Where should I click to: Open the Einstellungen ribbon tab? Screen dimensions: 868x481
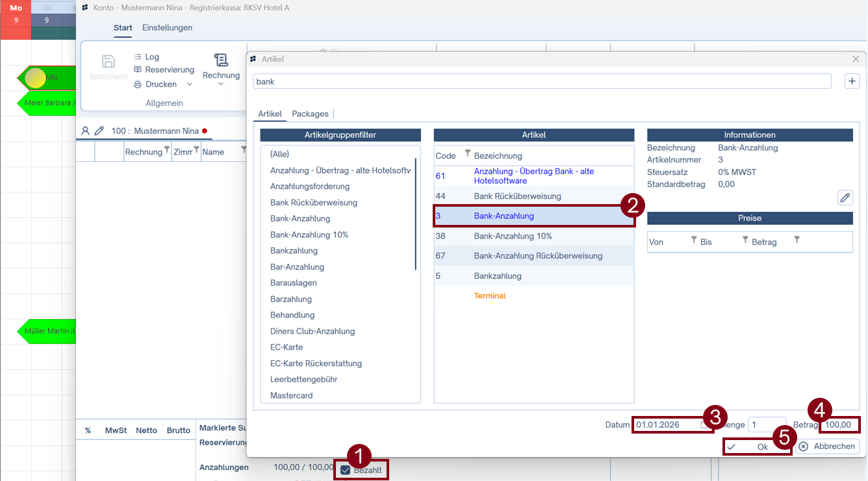tap(167, 28)
